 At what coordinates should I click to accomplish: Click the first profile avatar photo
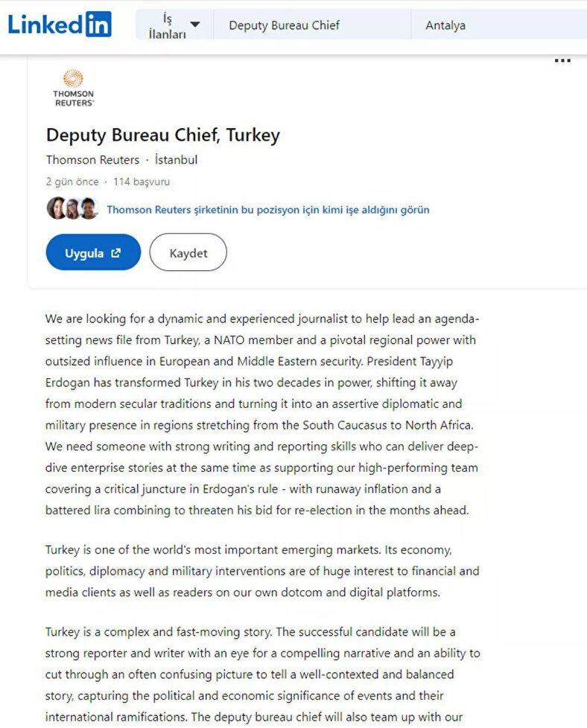tap(57, 208)
